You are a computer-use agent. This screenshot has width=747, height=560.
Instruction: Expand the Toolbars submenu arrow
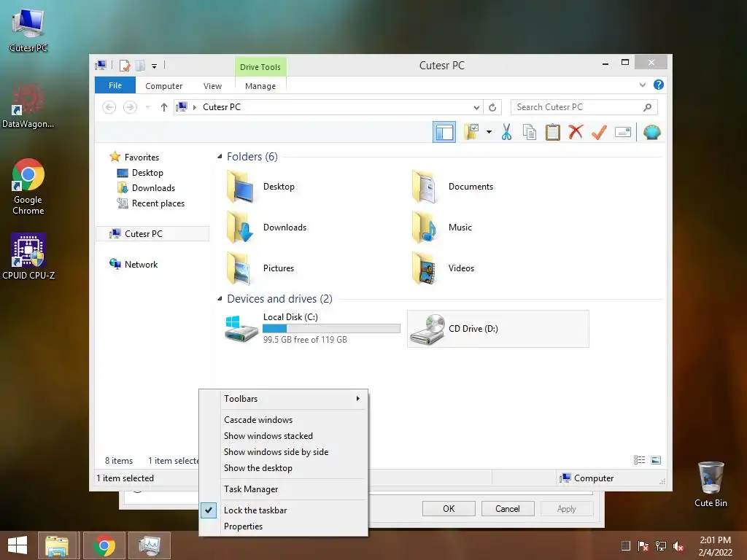coord(357,398)
